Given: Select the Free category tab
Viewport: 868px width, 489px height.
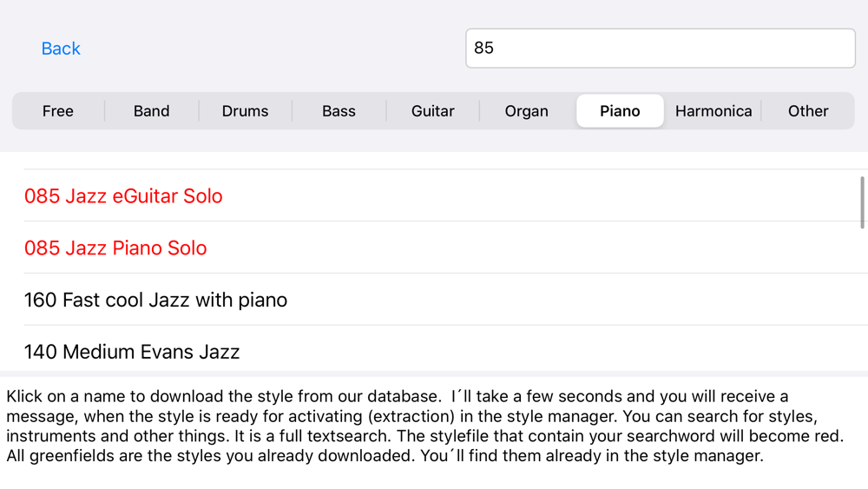Looking at the screenshot, I should (58, 111).
